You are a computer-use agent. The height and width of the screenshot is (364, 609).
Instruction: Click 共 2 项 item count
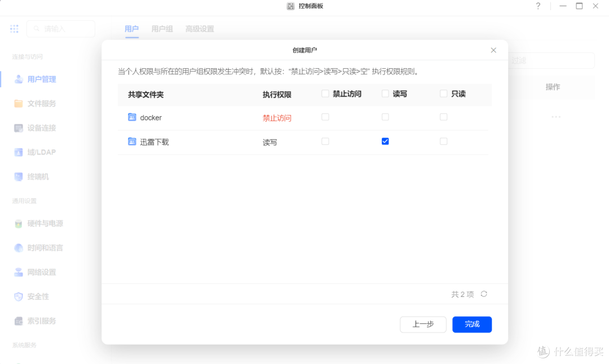click(462, 294)
